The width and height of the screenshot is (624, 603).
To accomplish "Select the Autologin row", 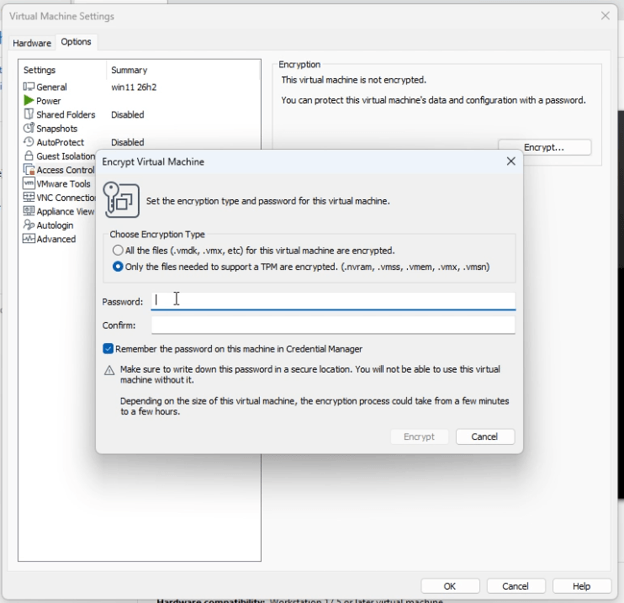I will pyautogui.click(x=58, y=225).
